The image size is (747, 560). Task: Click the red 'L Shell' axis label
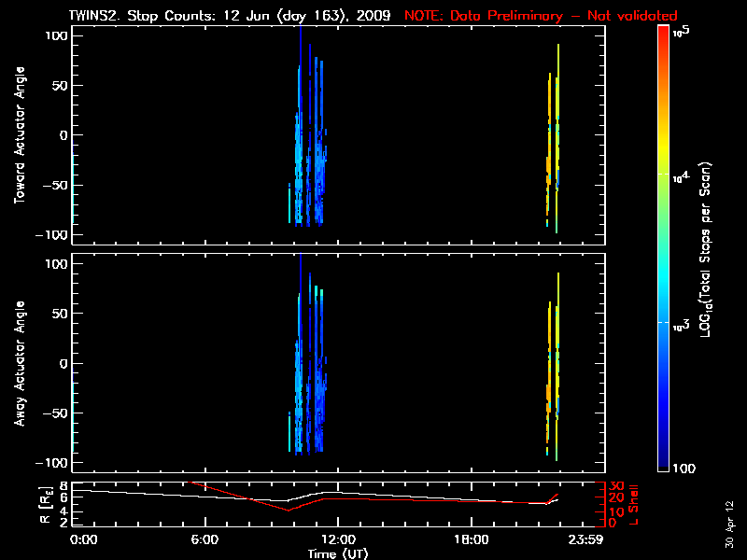pos(635,502)
